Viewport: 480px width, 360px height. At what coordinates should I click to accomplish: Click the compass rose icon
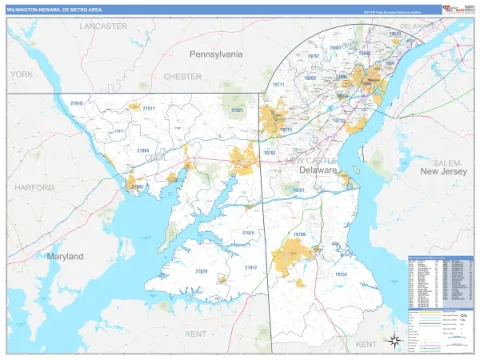point(396,341)
